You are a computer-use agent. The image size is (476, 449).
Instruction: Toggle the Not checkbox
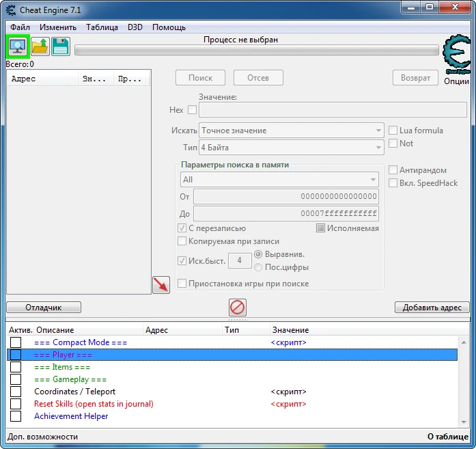[x=393, y=143]
